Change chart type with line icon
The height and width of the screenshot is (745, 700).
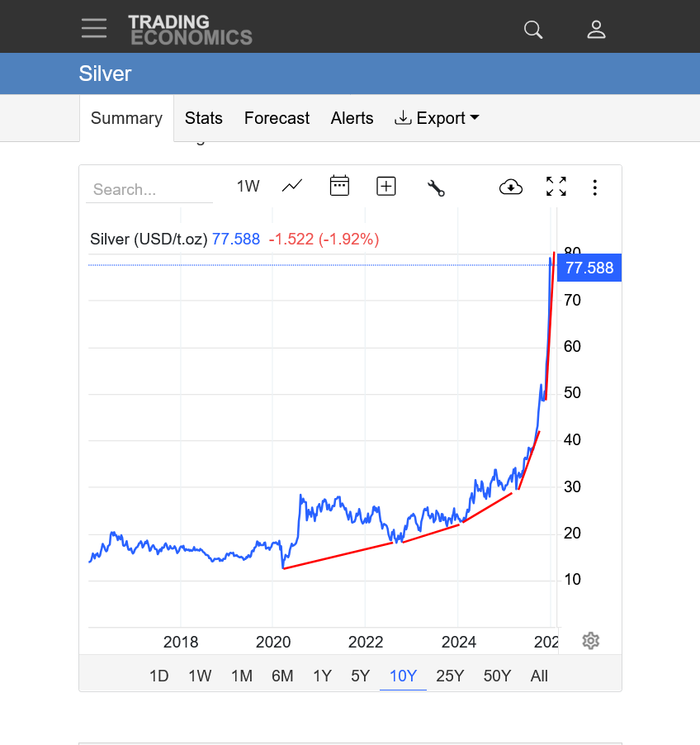click(292, 186)
